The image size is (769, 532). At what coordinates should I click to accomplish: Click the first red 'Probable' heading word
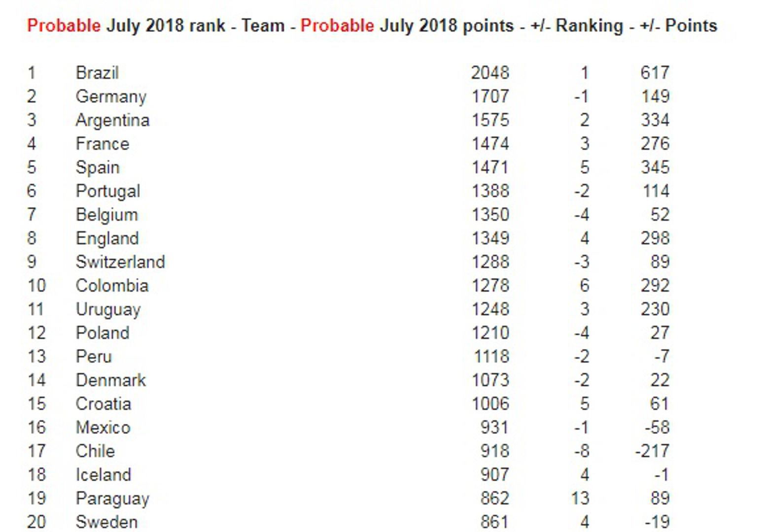(64, 26)
